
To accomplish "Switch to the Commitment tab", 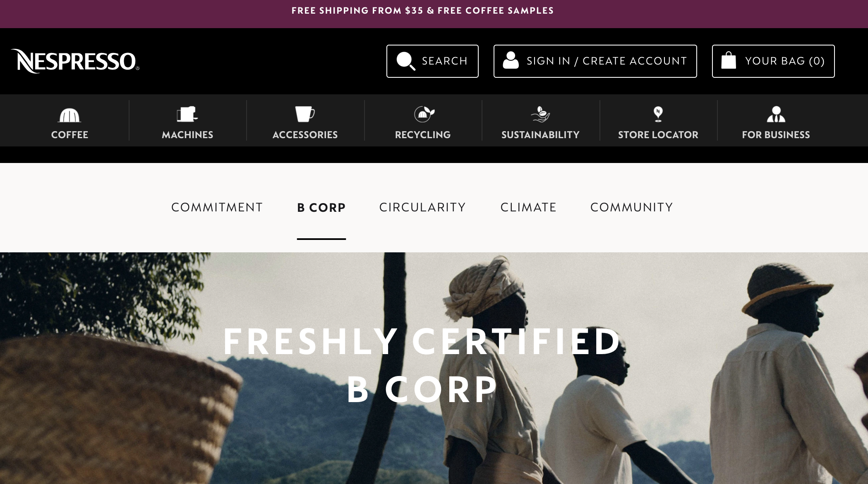I will [217, 207].
